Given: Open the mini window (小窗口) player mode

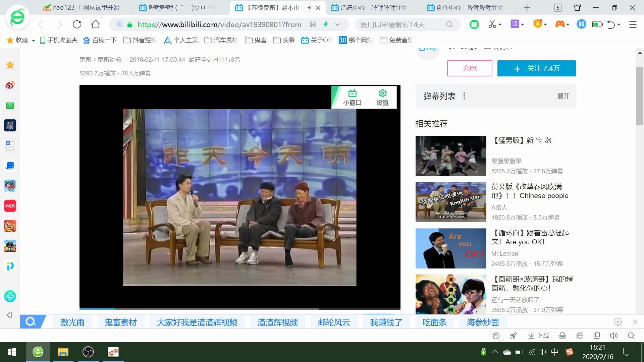Looking at the screenshot, I should (x=352, y=98).
